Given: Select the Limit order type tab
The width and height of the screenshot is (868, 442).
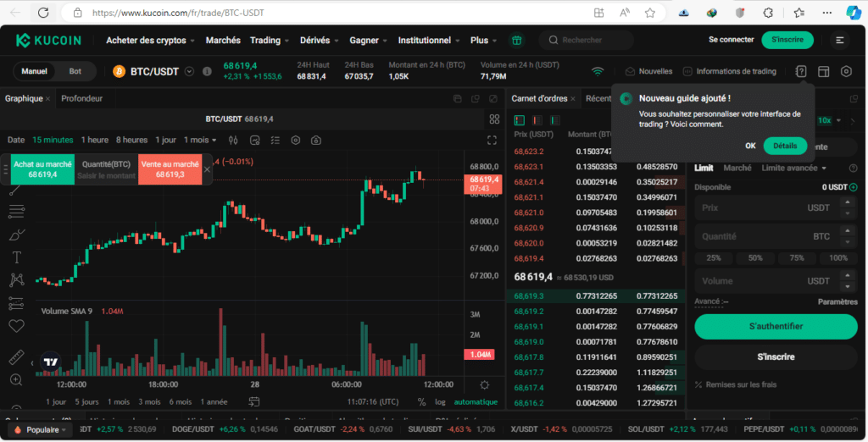Looking at the screenshot, I should (704, 168).
